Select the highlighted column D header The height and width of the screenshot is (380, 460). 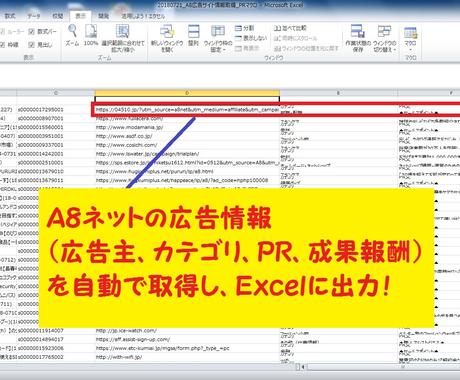coord(187,93)
